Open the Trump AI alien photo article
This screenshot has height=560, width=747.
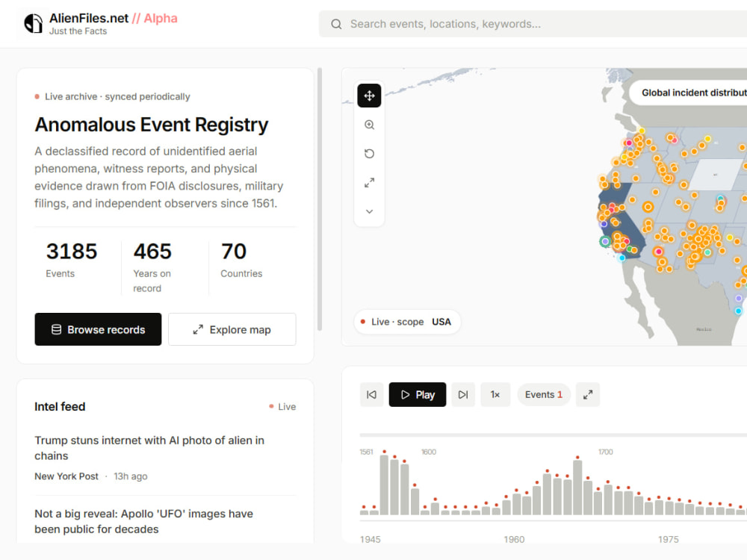(149, 447)
